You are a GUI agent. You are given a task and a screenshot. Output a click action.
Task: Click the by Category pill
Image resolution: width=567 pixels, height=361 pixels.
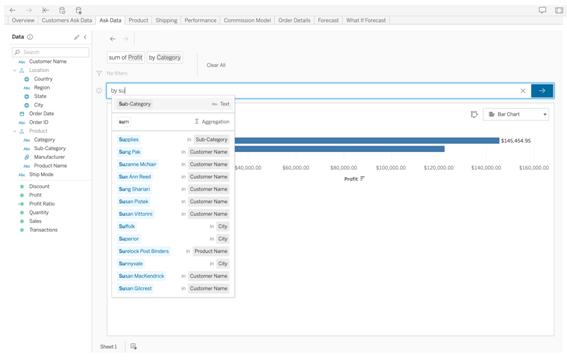(165, 58)
